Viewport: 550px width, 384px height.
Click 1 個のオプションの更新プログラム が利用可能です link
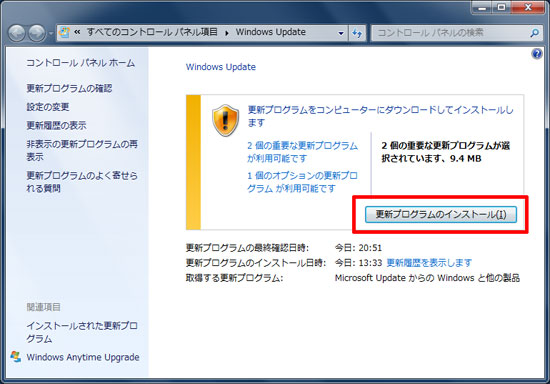tap(302, 182)
